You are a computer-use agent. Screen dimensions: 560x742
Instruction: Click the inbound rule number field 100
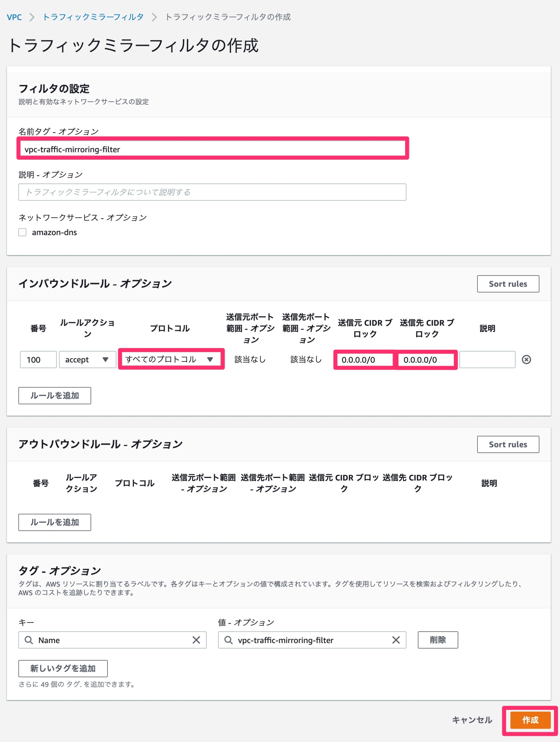coord(38,360)
